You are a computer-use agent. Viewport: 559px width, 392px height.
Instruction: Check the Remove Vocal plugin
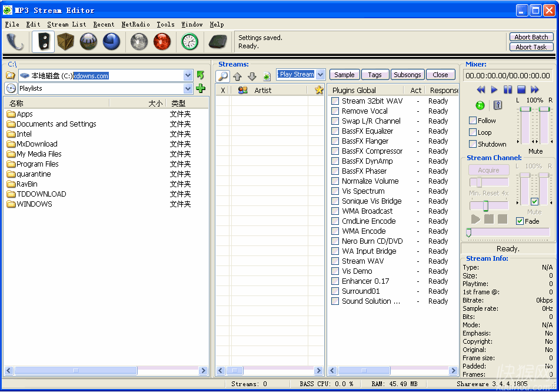[x=335, y=111]
